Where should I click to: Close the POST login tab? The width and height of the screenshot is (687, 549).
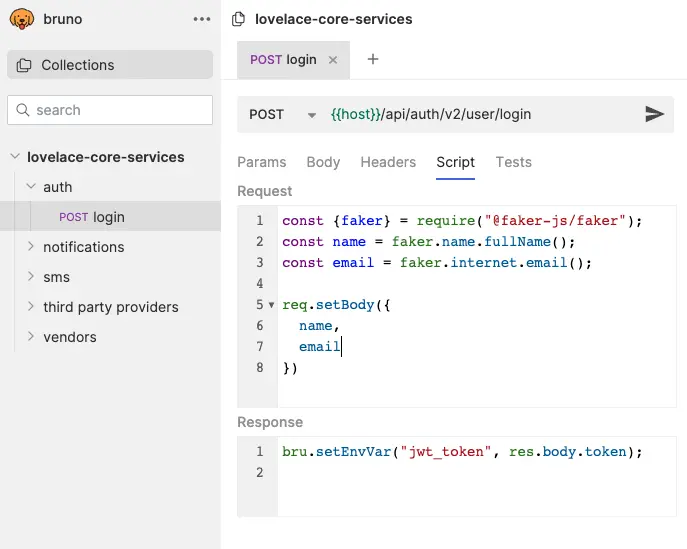[333, 60]
